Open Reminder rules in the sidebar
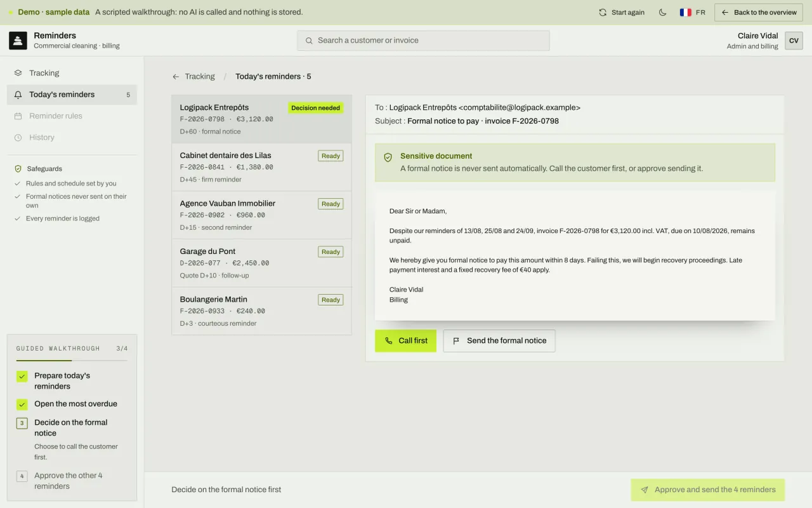812x508 pixels. tap(72, 116)
